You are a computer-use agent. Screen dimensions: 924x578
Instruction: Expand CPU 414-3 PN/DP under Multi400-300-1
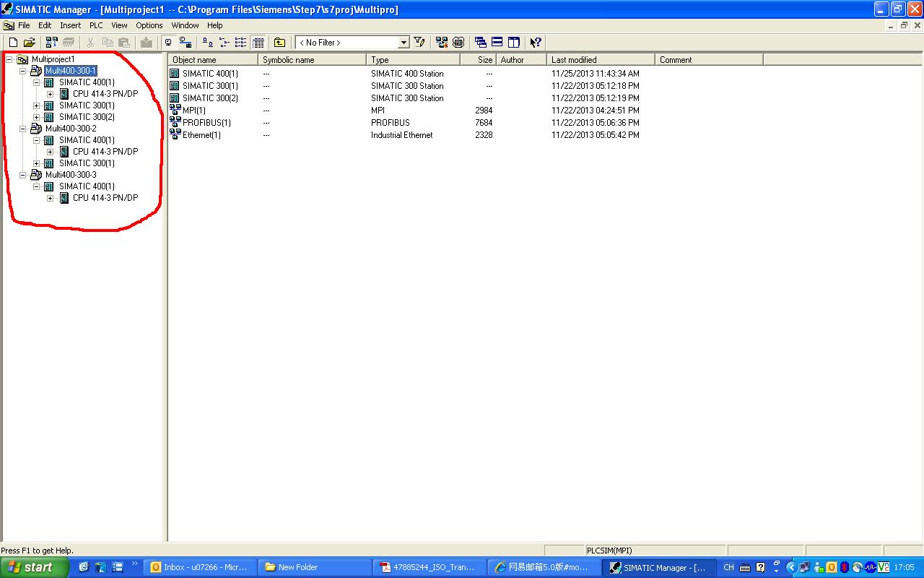click(50, 94)
